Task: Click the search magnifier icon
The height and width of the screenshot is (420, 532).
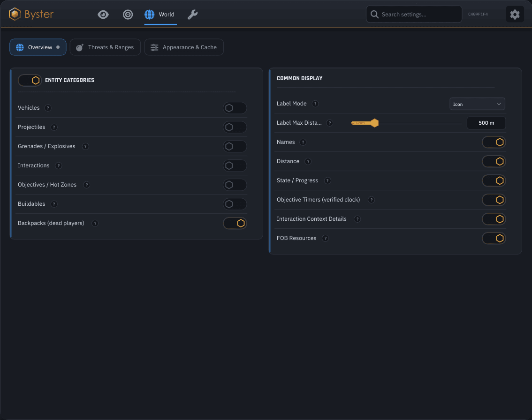Action: click(x=374, y=14)
